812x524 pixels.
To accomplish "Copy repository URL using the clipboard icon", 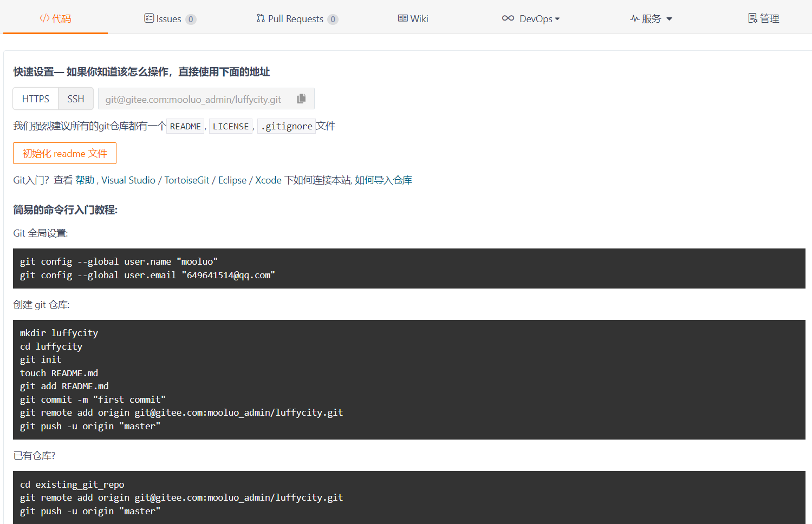I will tap(301, 99).
